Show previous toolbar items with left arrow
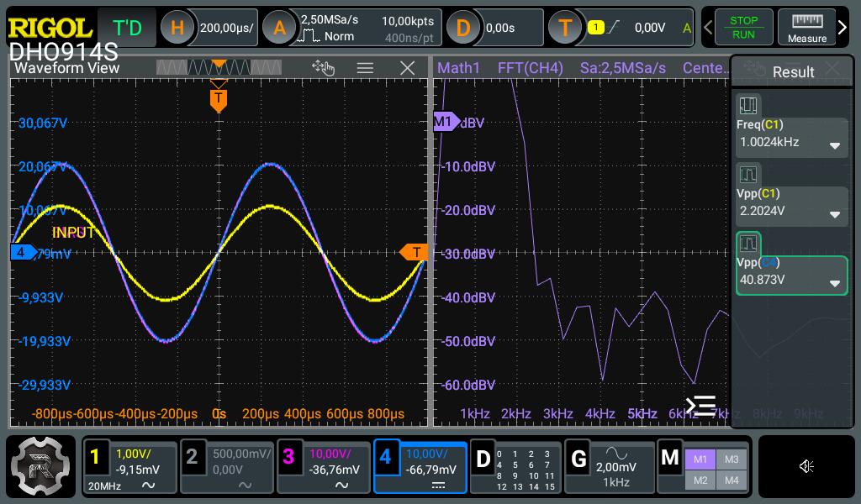This screenshot has height=504, width=861. (708, 27)
